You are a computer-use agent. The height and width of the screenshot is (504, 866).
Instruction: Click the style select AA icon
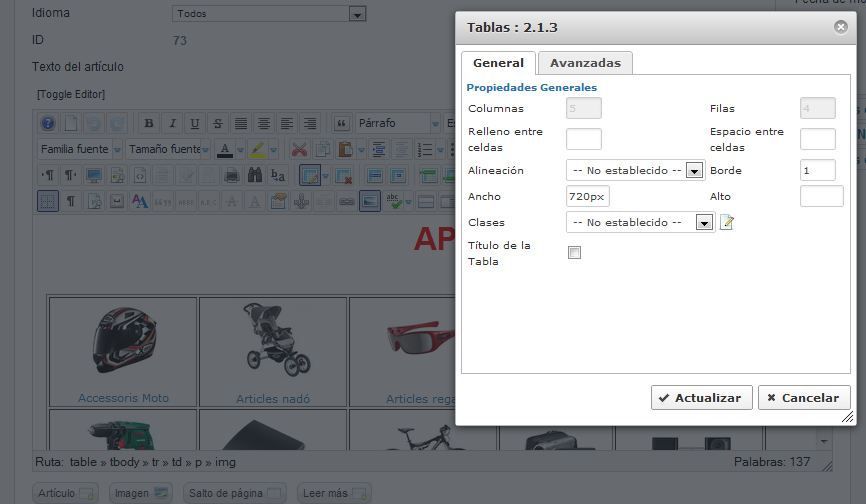[x=140, y=201]
